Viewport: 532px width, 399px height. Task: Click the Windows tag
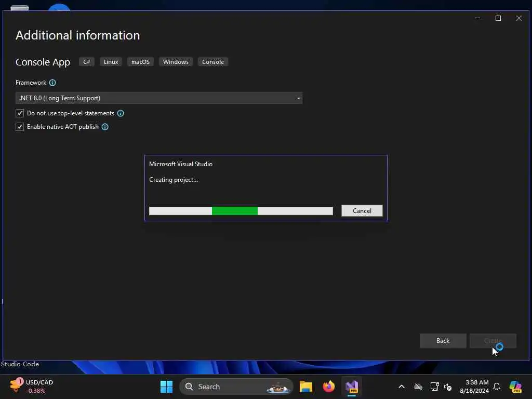tap(176, 62)
